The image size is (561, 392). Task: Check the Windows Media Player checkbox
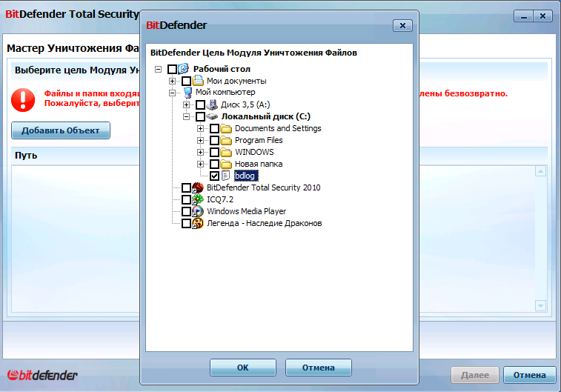[186, 211]
